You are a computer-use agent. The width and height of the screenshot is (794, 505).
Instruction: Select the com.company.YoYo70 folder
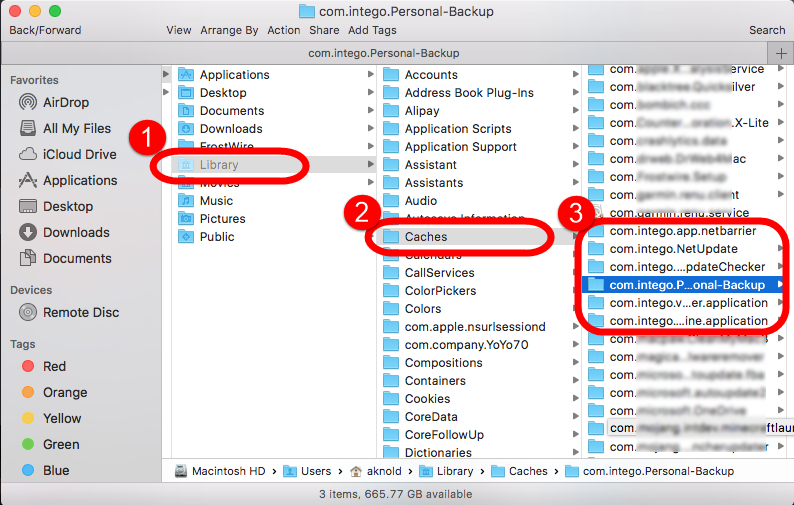tap(456, 344)
